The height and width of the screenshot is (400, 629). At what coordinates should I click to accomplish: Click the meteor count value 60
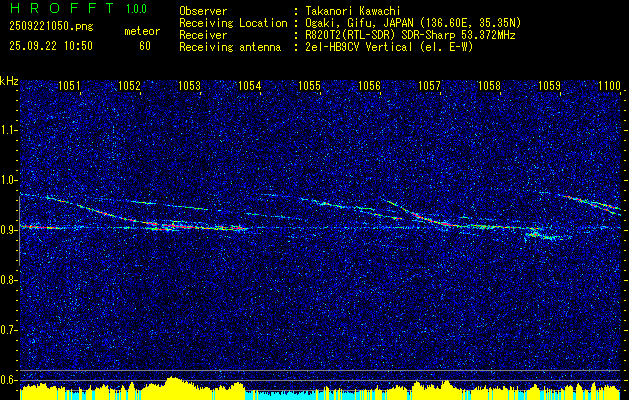pyautogui.click(x=145, y=46)
